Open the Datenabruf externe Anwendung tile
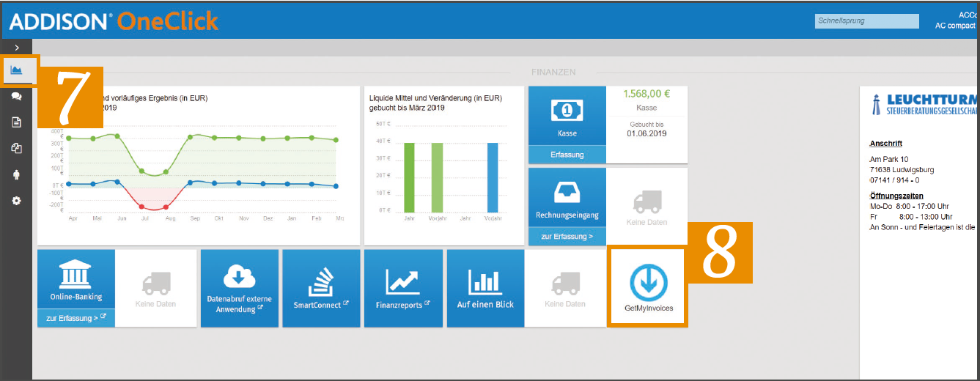Screen dimensions: 980x381 [240, 288]
